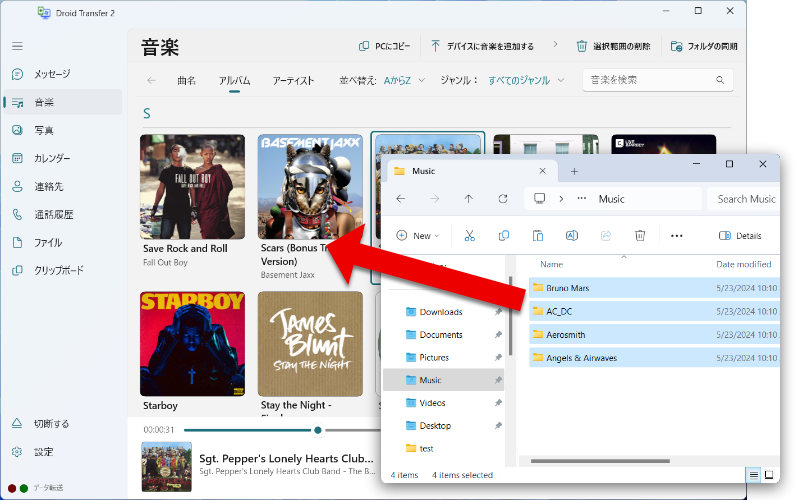Add a new tab in File Explorer
Viewport: 800px width, 500px height.
pos(574,171)
